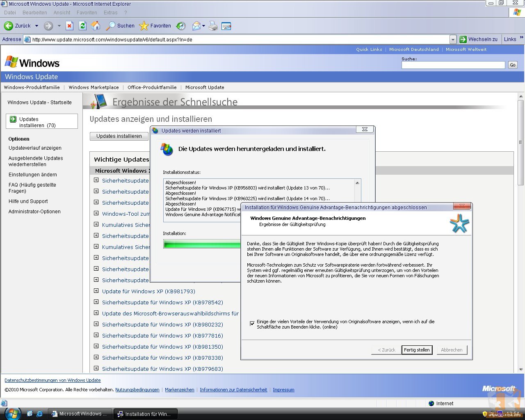Click the mail envelope icon

click(196, 26)
